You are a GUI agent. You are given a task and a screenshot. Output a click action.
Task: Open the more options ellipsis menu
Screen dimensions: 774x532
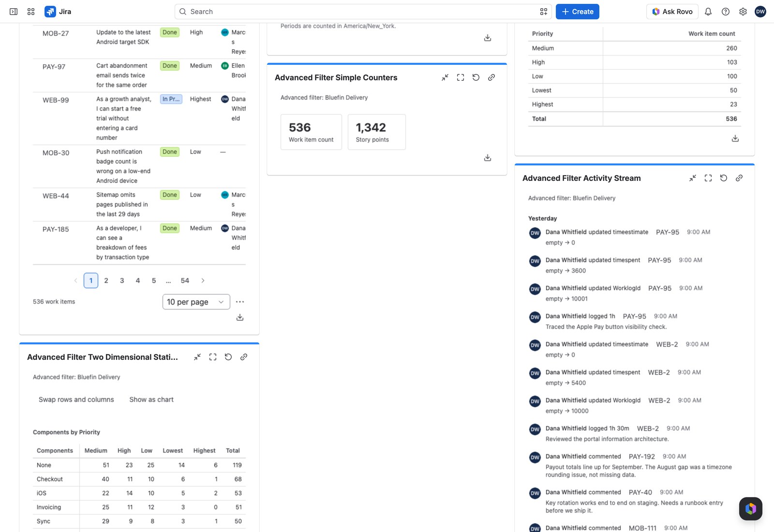[240, 302]
